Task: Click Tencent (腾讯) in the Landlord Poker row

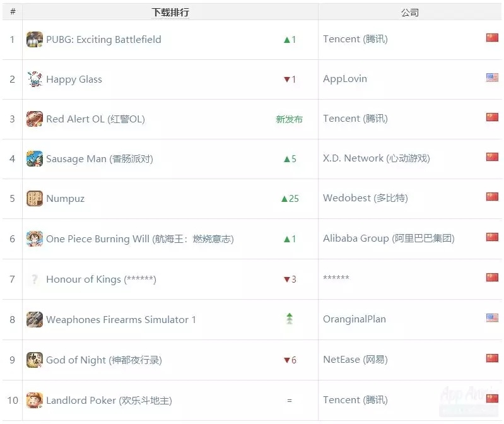Action: pyautogui.click(x=355, y=400)
